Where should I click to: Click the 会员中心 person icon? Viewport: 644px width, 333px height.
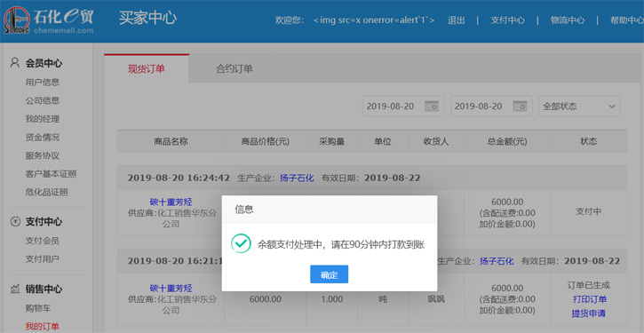tap(15, 63)
